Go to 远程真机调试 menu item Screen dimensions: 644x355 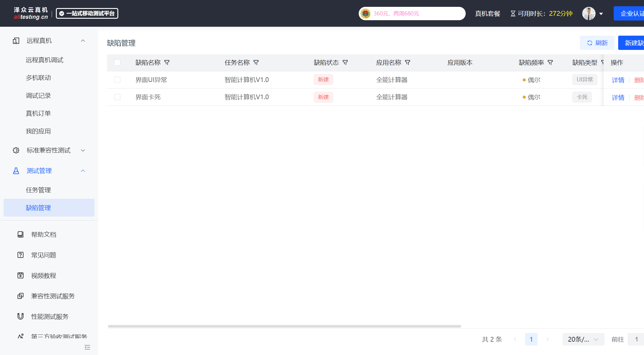45,60
